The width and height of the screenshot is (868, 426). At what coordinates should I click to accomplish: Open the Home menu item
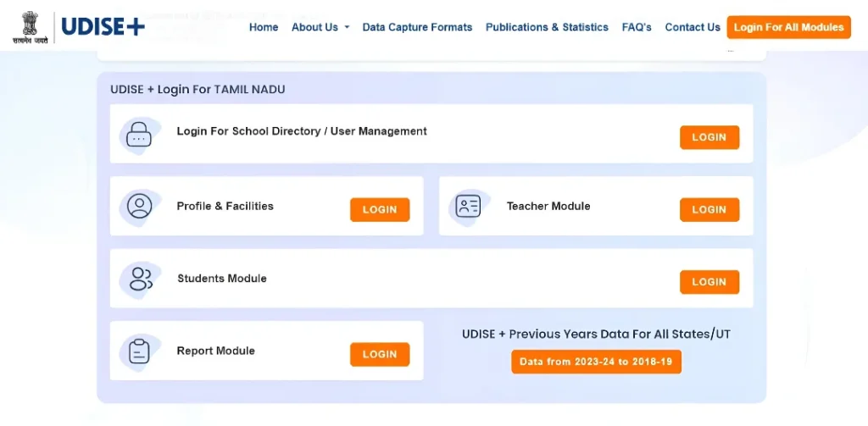(x=264, y=27)
